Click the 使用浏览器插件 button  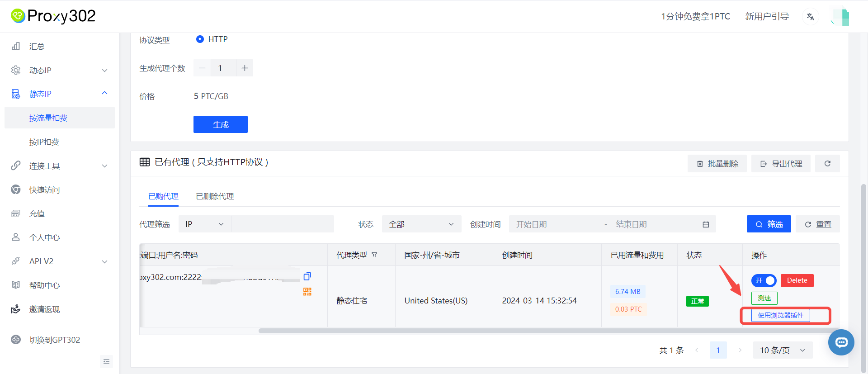(x=781, y=315)
